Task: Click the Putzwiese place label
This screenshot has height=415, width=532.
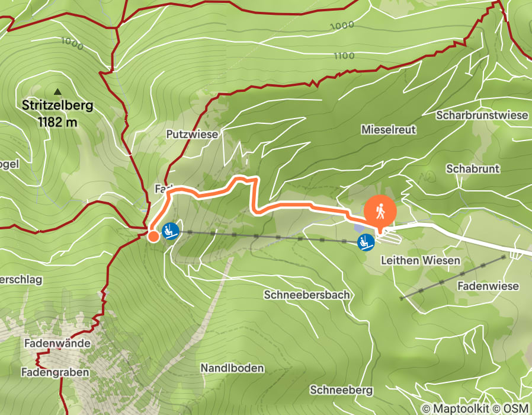Action: click(x=192, y=134)
